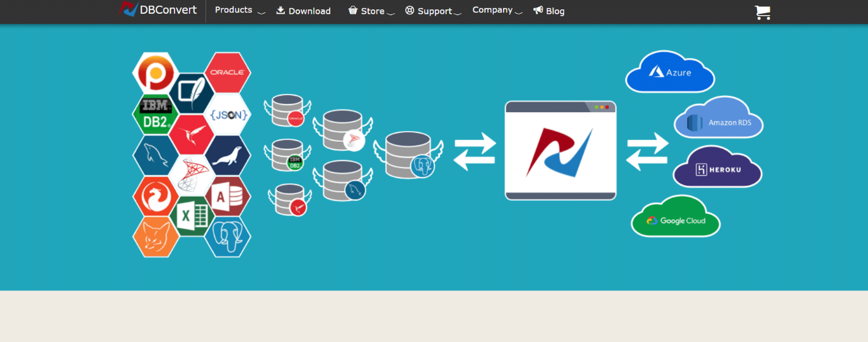Click the red Oracle hexagon

(x=228, y=72)
